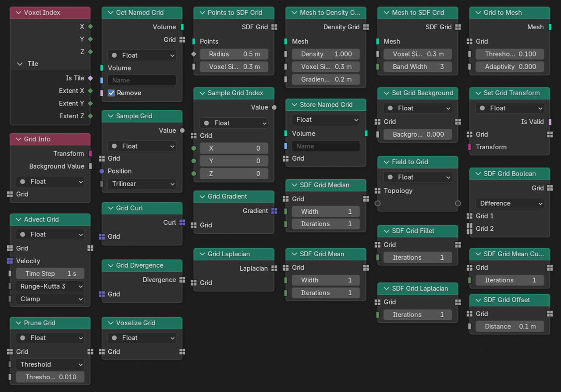Click the Velocity input socket on Advect Grid

[10, 261]
